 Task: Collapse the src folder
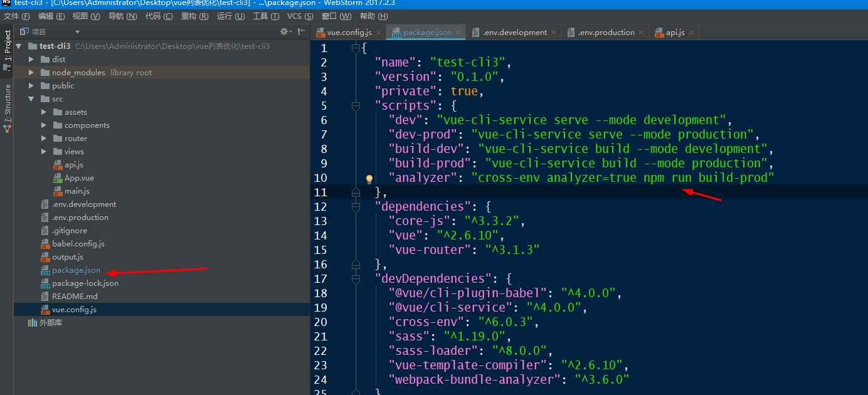(x=31, y=99)
